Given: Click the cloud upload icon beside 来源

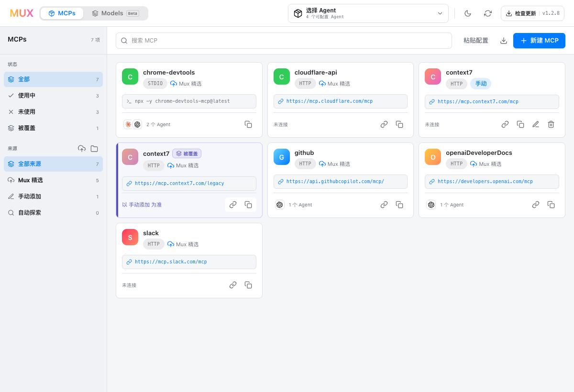Looking at the screenshot, I should (x=82, y=149).
